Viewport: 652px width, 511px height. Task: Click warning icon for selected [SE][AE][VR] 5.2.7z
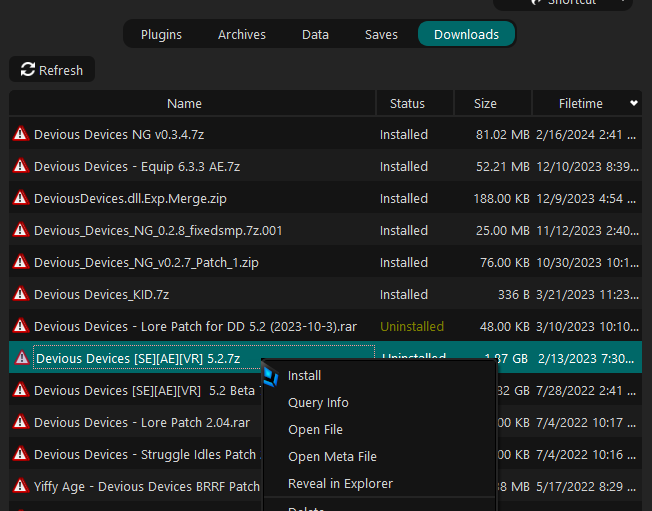(x=22, y=358)
